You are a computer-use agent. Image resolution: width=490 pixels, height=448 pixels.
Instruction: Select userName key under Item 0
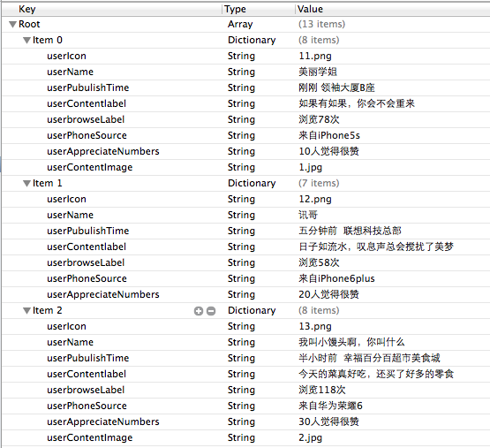(x=70, y=72)
